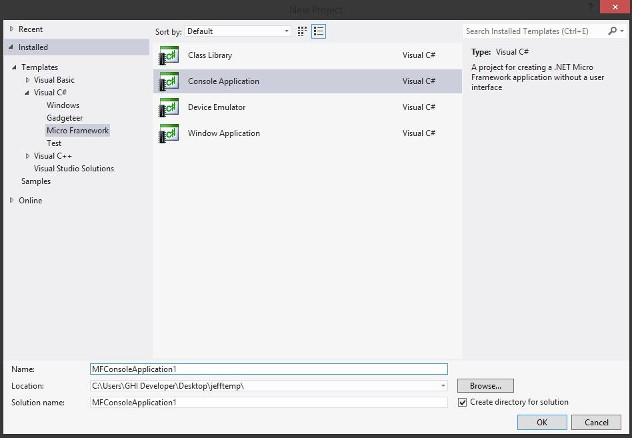Click the Device Emulator template icon
The height and width of the screenshot is (438, 632).
tap(169, 107)
